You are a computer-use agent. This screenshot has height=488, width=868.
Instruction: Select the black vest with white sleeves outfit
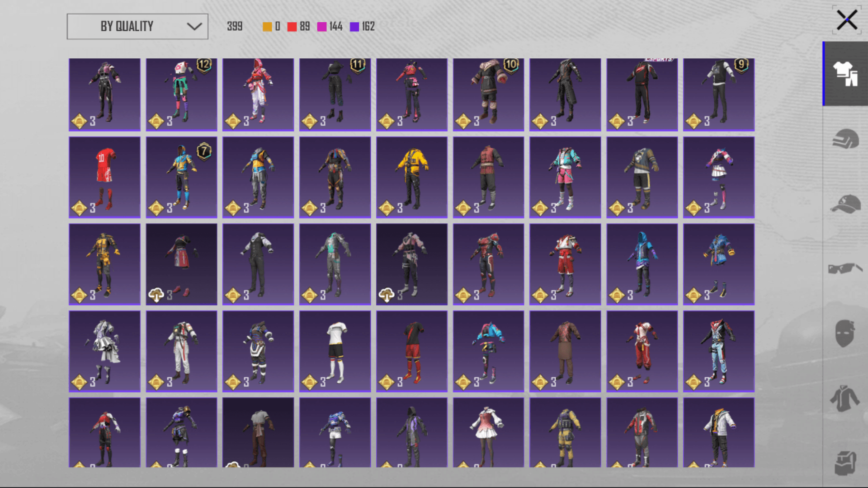258,264
